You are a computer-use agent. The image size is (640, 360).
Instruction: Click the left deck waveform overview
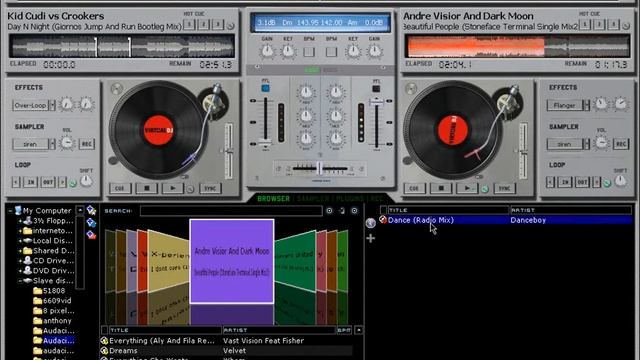[122, 46]
